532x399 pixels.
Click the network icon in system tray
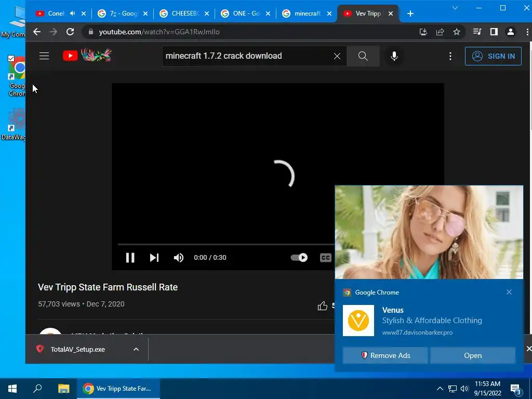point(453,389)
